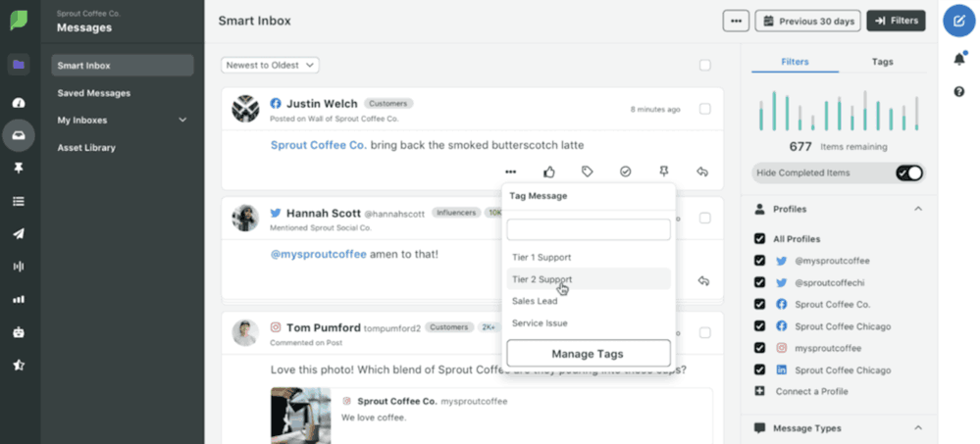Click the compose new message pencil icon
Viewport: 980px width, 444px height.
[x=958, y=22]
